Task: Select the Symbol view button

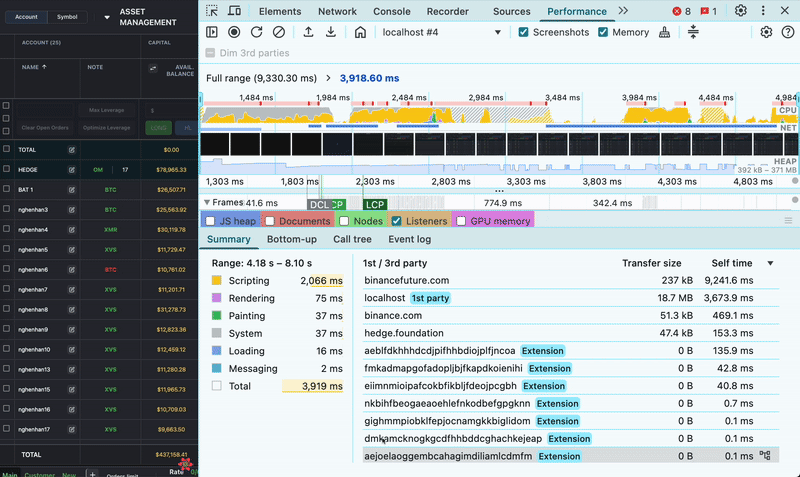Action: 67,17
